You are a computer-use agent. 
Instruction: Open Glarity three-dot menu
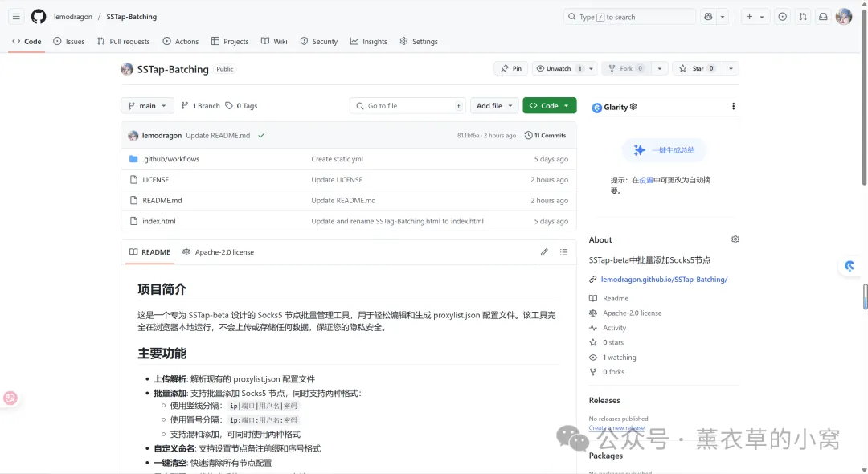tap(734, 106)
